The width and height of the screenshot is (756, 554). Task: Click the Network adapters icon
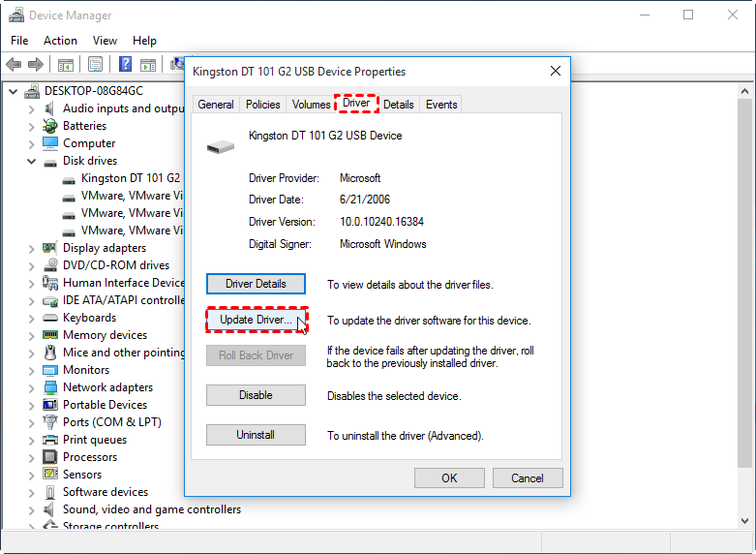(50, 387)
